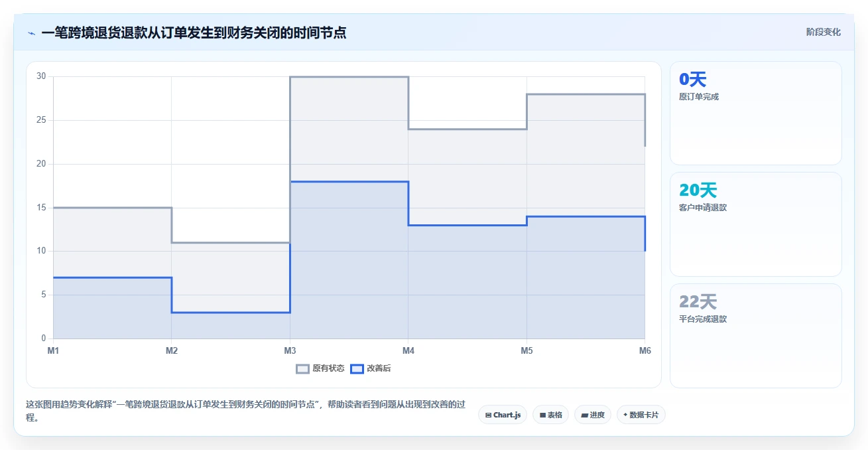Click the 30 y-axis label

[41, 76]
